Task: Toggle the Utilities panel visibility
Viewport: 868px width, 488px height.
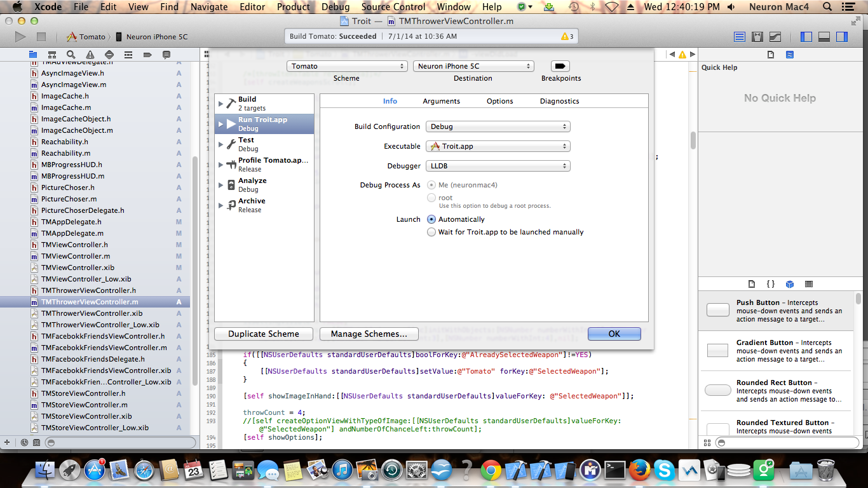Action: 842,37
